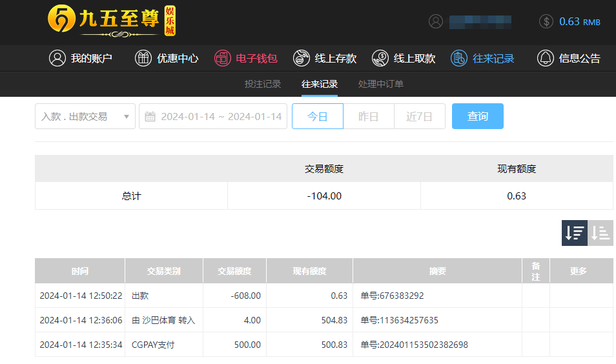Switch to 投注记录 tab
The image size is (616, 364).
262,84
